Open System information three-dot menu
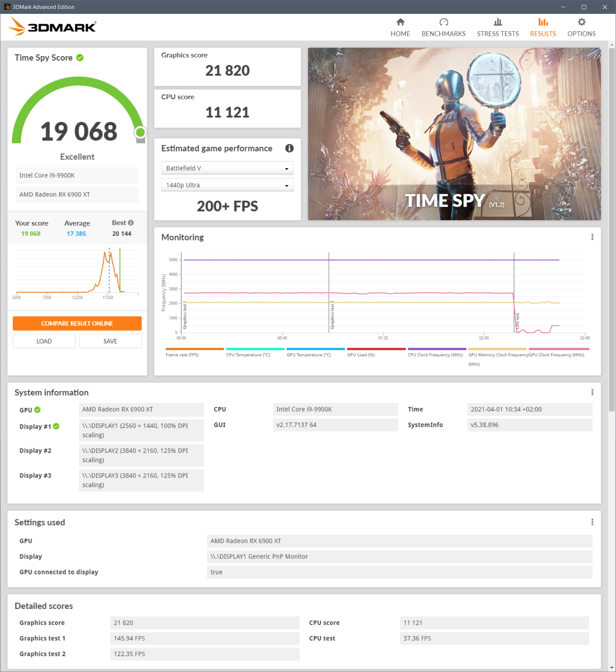 (592, 392)
